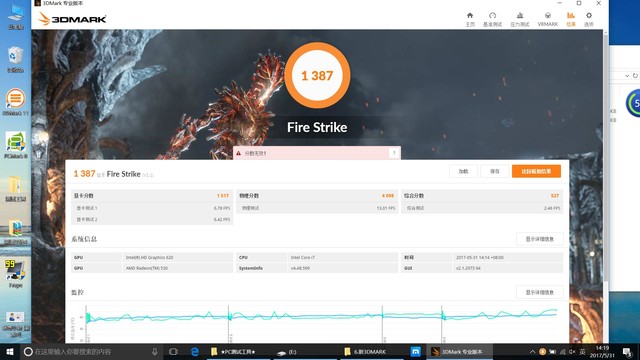This screenshot has height=360, width=640.
Task: Click the SystemInfo version v4.48.599
Action: point(300,268)
